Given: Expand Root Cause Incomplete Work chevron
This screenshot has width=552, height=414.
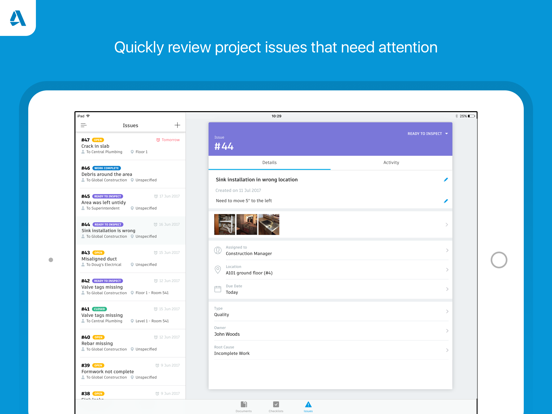Looking at the screenshot, I should click(x=447, y=350).
